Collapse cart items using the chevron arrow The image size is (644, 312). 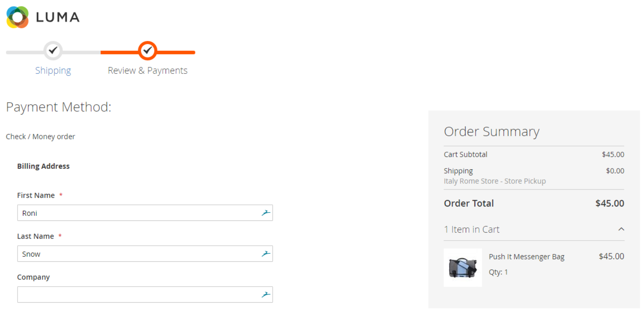point(621,229)
